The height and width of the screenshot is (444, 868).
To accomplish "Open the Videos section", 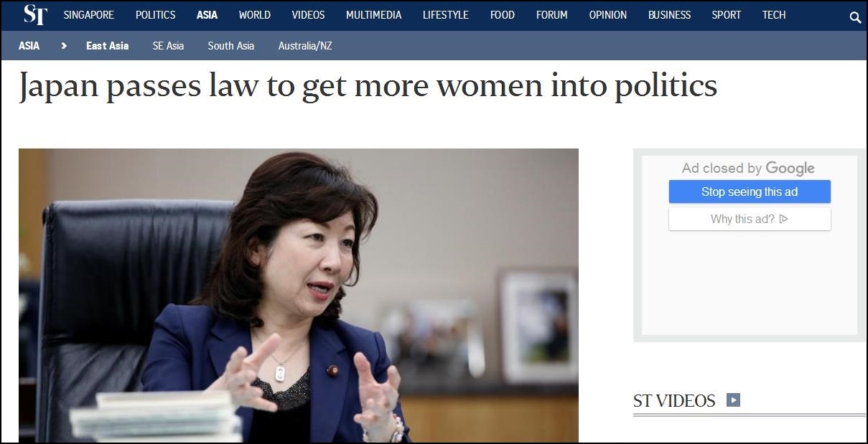I will coord(309,15).
